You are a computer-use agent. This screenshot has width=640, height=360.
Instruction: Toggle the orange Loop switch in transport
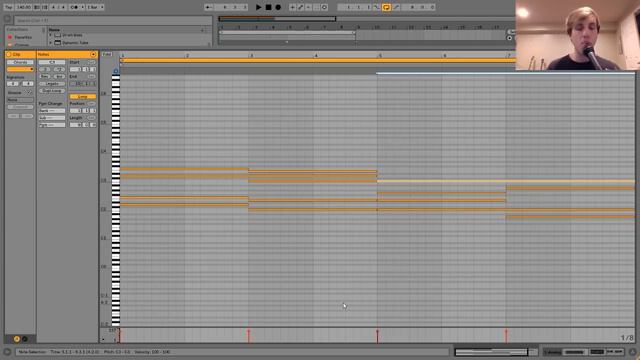(386, 7)
